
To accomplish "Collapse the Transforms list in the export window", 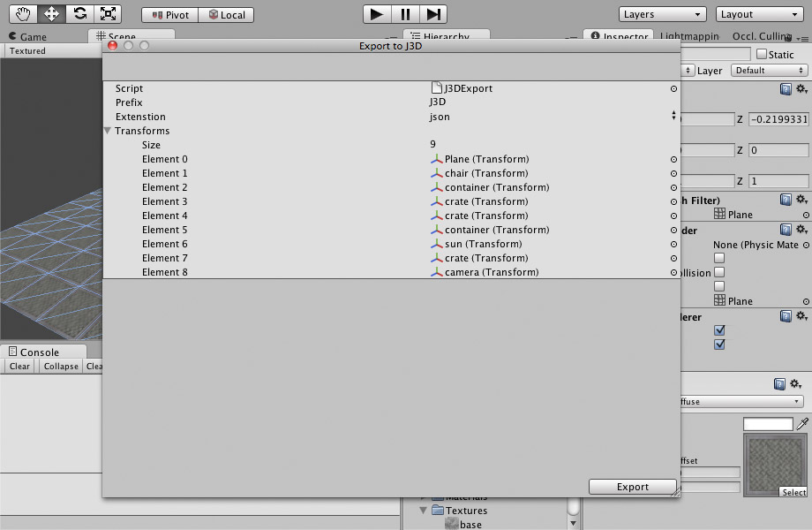I will 107,130.
